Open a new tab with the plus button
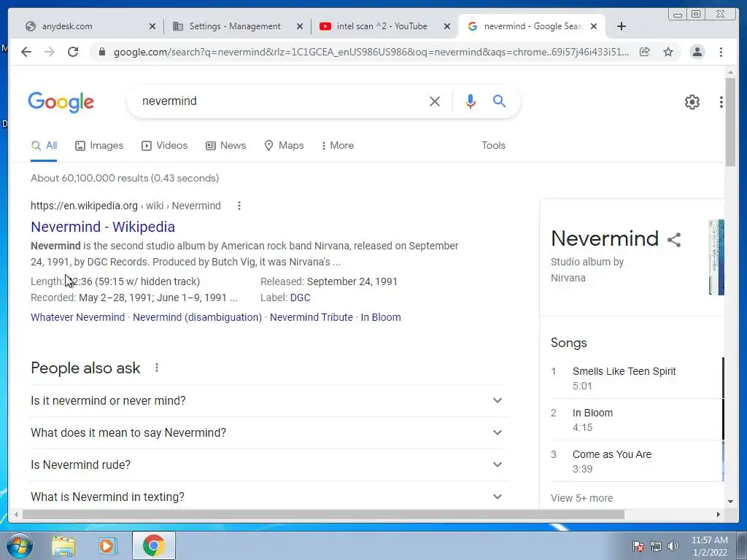 [x=622, y=26]
